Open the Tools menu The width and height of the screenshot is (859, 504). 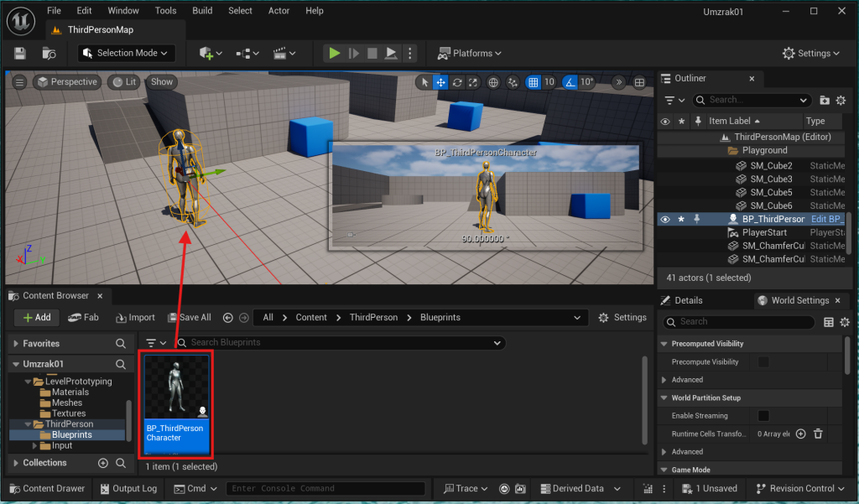(165, 10)
